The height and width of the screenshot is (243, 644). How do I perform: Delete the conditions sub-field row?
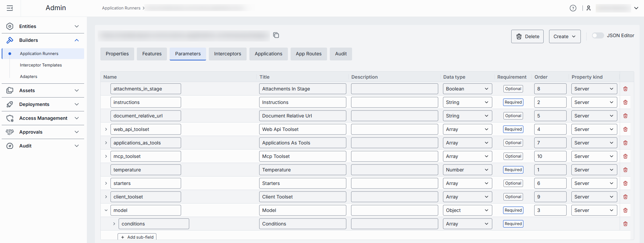click(625, 224)
